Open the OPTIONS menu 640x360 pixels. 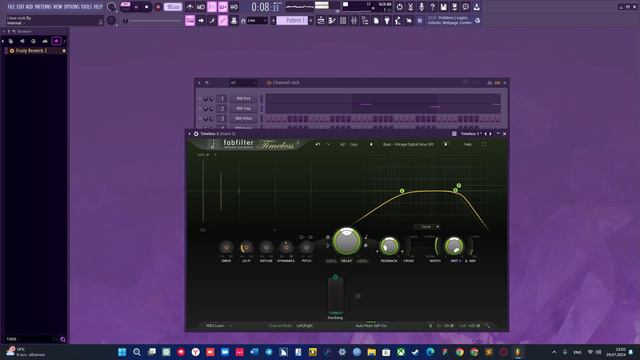point(71,7)
